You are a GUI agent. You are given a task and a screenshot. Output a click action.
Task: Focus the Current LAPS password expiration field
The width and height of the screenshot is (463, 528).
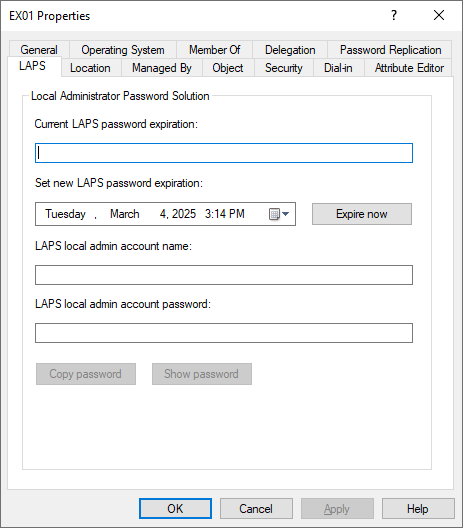pyautogui.click(x=224, y=153)
